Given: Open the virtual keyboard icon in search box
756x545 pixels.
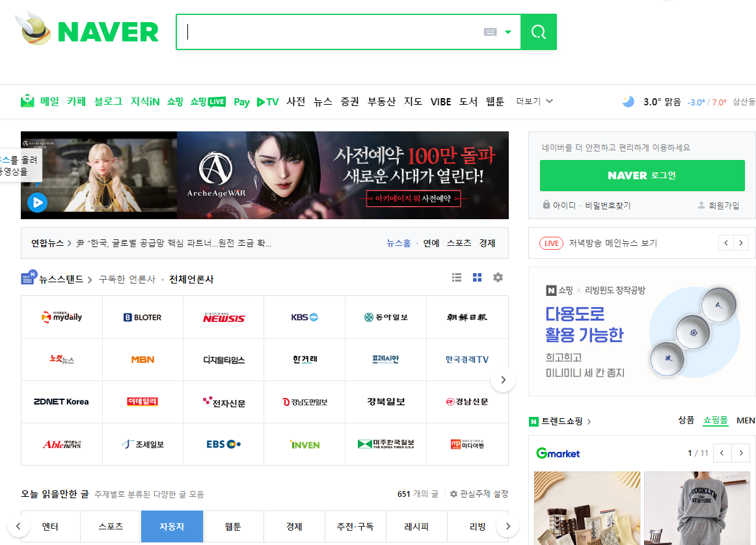Looking at the screenshot, I should 490,32.
